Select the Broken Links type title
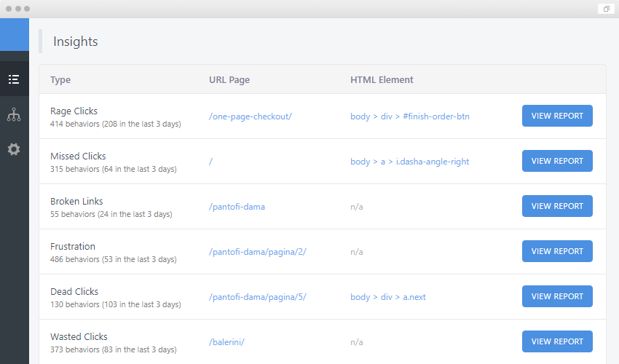The image size is (619, 364). coord(76,202)
